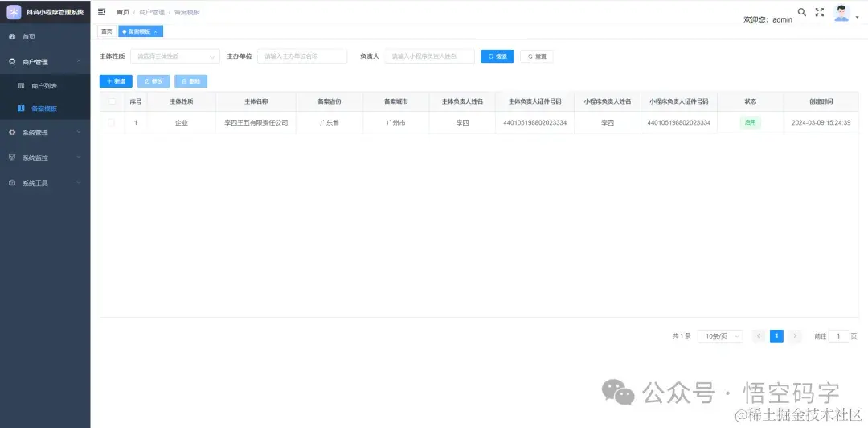
Task: Click the admin avatar picture
Action: 841,14
